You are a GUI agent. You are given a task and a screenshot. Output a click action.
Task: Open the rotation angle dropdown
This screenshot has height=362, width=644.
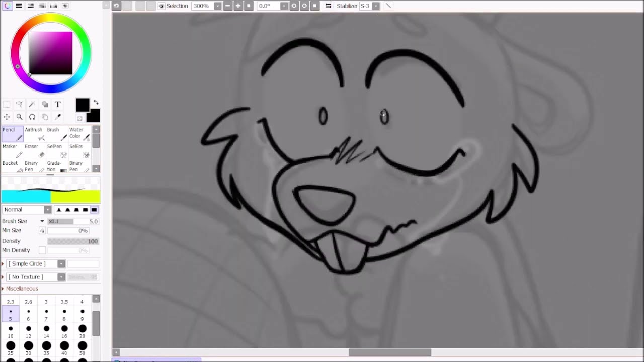coord(284,6)
